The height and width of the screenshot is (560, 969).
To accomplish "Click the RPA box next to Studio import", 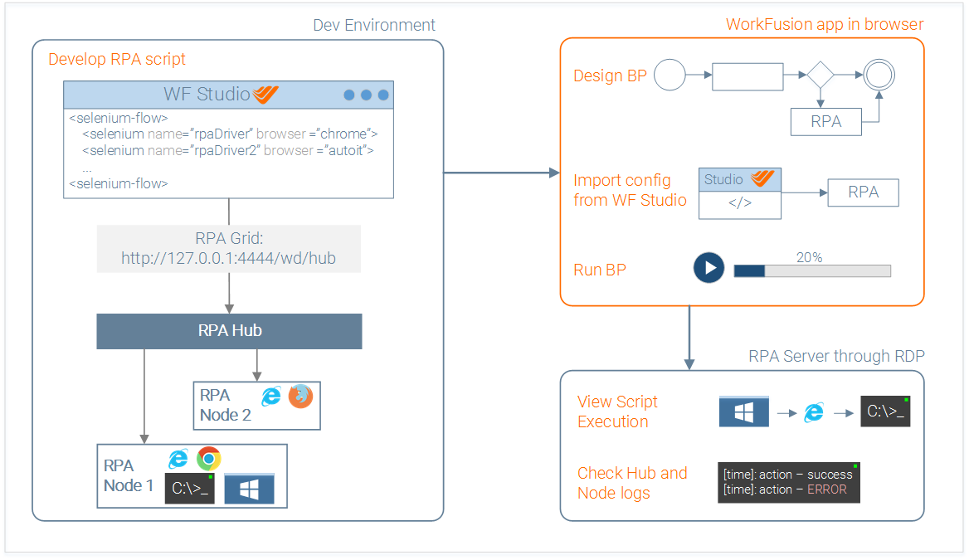I will tap(864, 192).
